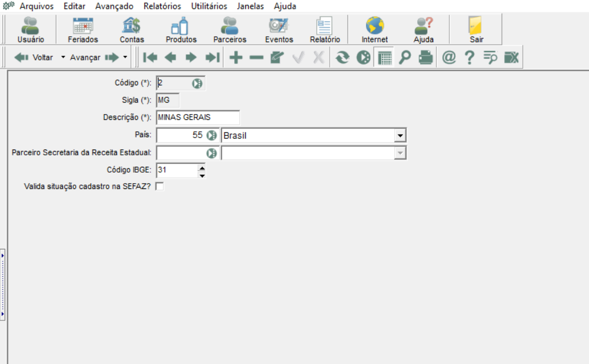The width and height of the screenshot is (589, 364).
Task: Open the Editar menu
Action: [x=74, y=6]
